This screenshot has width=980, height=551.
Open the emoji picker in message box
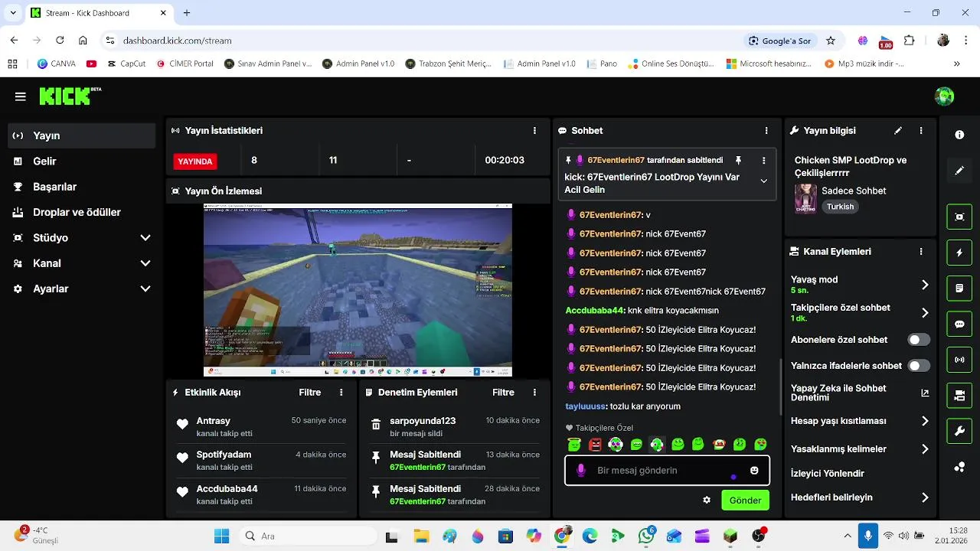coord(754,470)
